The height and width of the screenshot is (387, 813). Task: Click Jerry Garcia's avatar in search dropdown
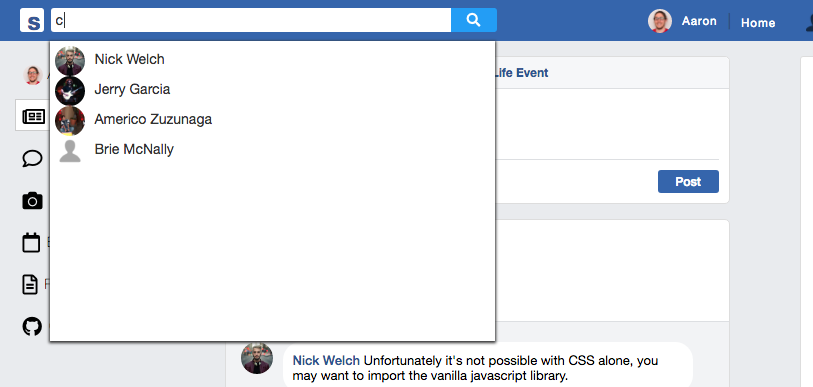69,91
